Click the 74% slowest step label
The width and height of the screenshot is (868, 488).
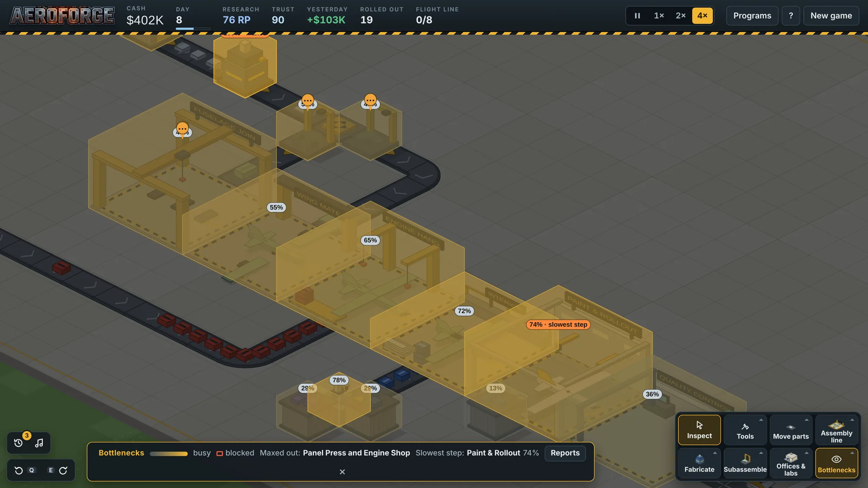tap(558, 324)
